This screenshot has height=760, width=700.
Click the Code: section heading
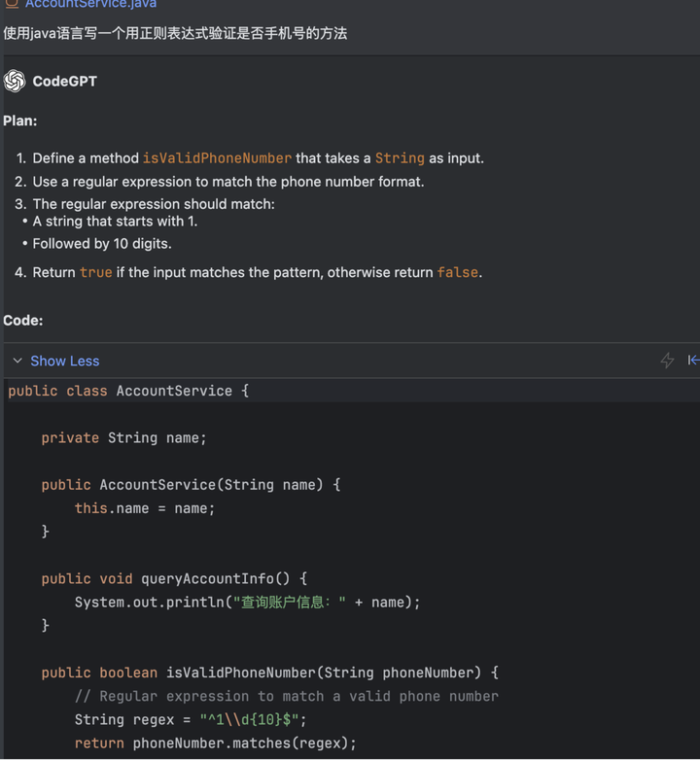(22, 321)
